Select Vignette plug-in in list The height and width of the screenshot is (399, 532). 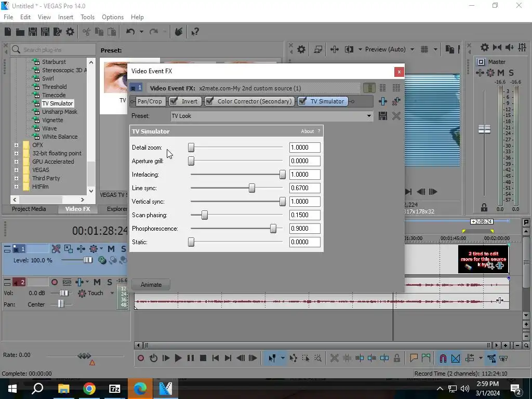(52, 120)
